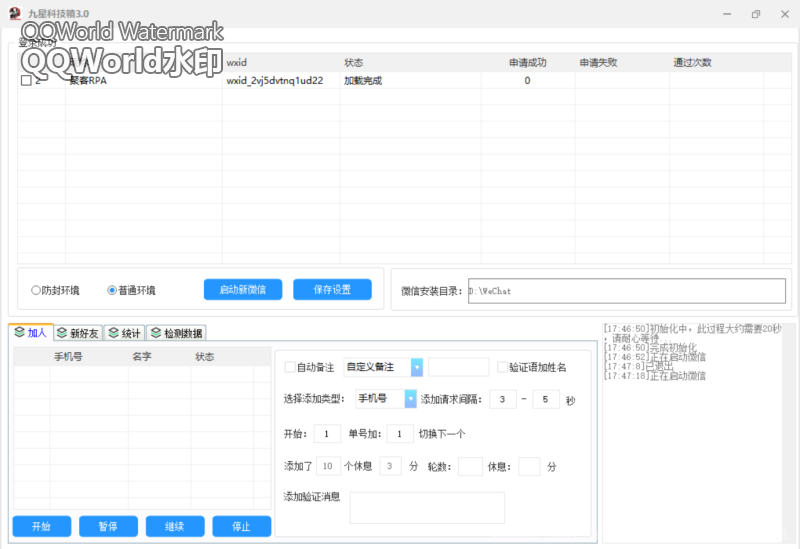Tick the checkbox for the 聚客RPA account row
This screenshot has height=549, width=800.
(x=26, y=81)
